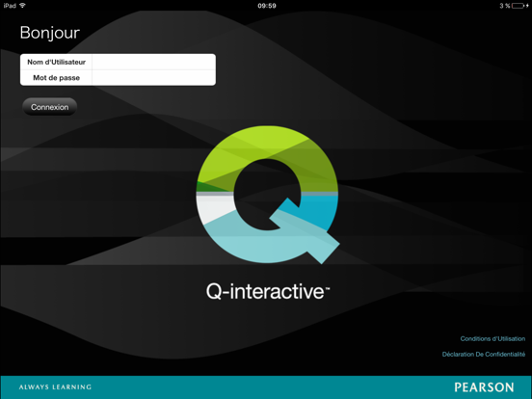This screenshot has width=532, height=399.
Task: Tap the iPad label in status bar
Action: [10, 6]
